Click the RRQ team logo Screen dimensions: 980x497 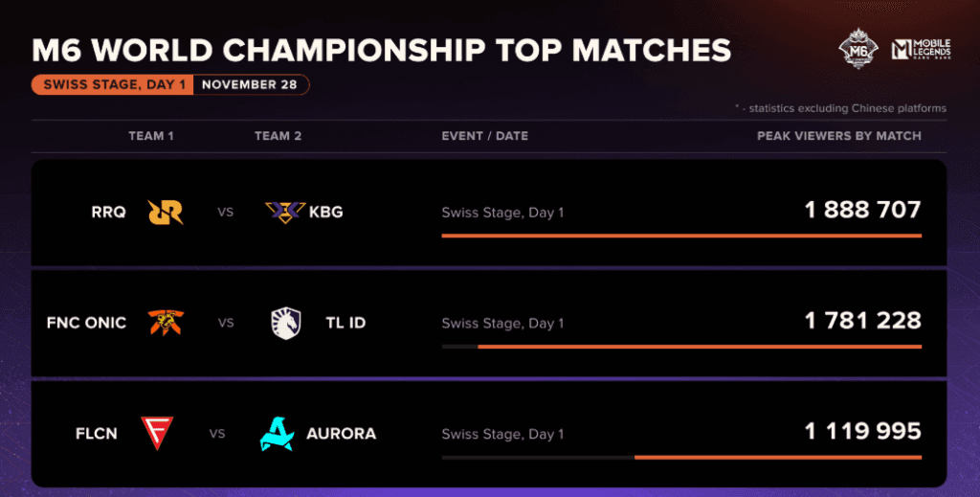pos(165,212)
